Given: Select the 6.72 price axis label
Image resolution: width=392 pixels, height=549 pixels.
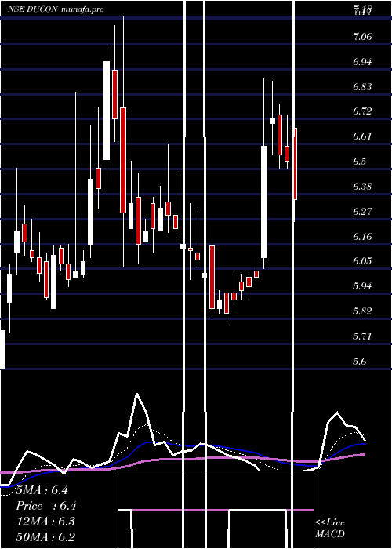Looking at the screenshot, I should (x=362, y=111).
